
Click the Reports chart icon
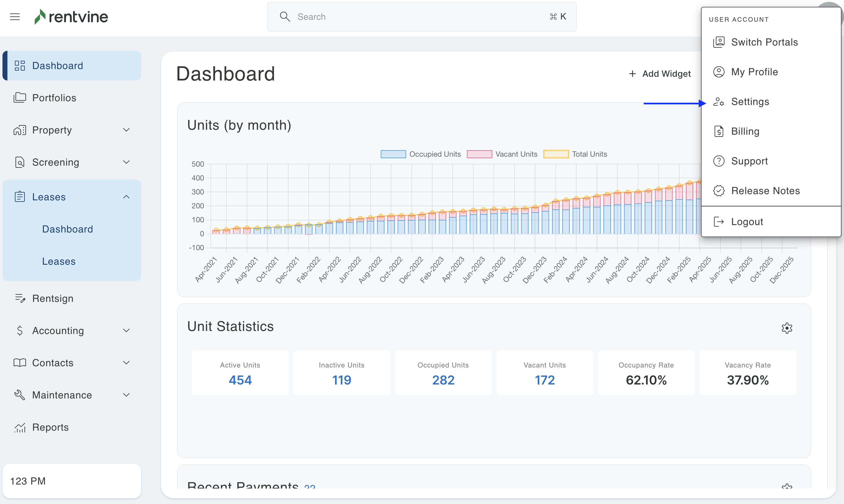(x=20, y=427)
